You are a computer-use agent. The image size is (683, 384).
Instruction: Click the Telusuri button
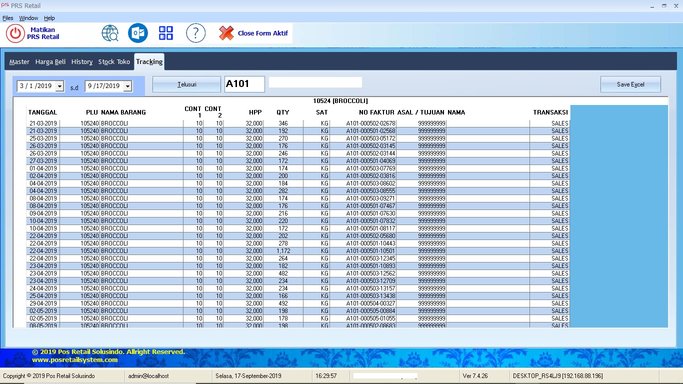pos(186,84)
